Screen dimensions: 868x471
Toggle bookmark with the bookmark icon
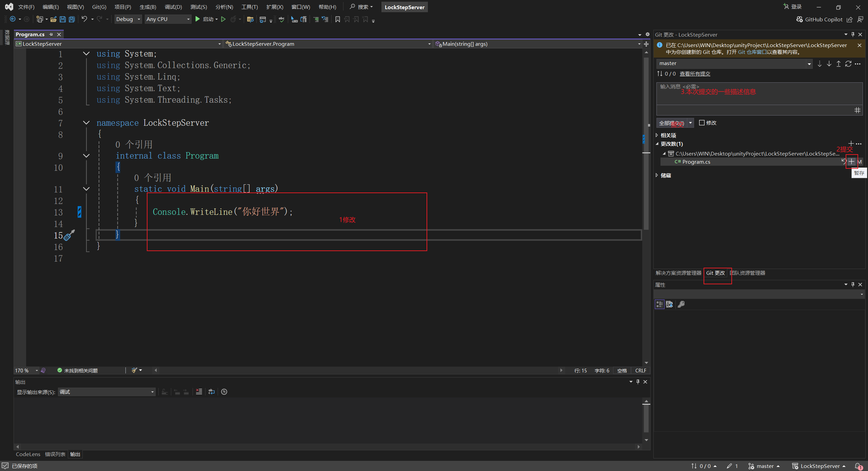[337, 19]
